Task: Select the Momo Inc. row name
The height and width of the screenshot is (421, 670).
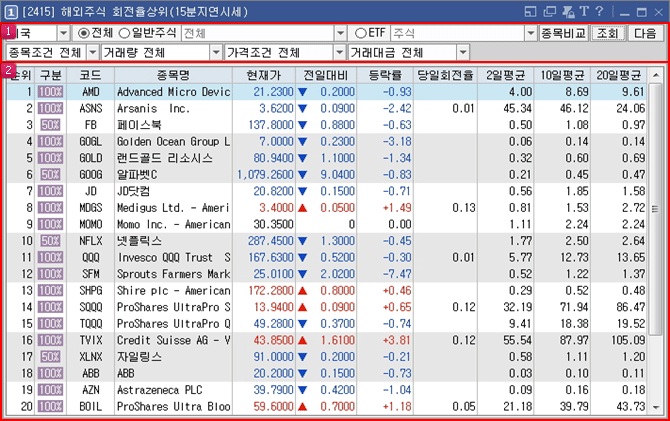Action: pyautogui.click(x=173, y=224)
